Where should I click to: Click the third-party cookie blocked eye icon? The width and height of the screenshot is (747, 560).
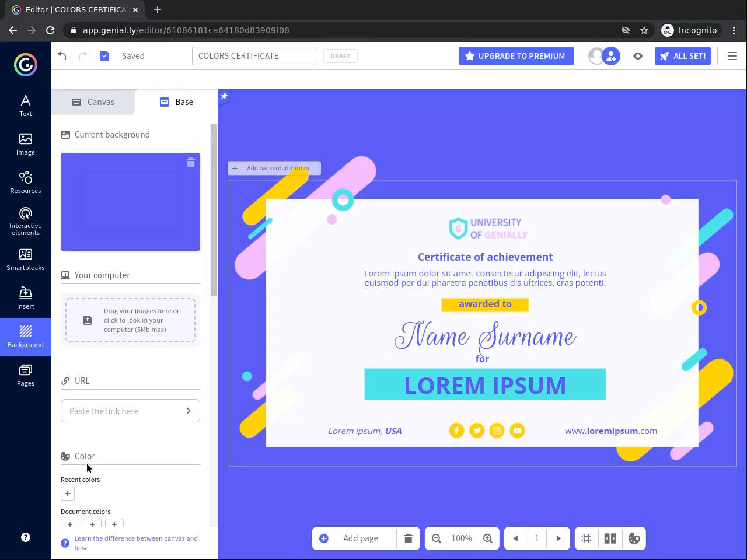click(626, 30)
